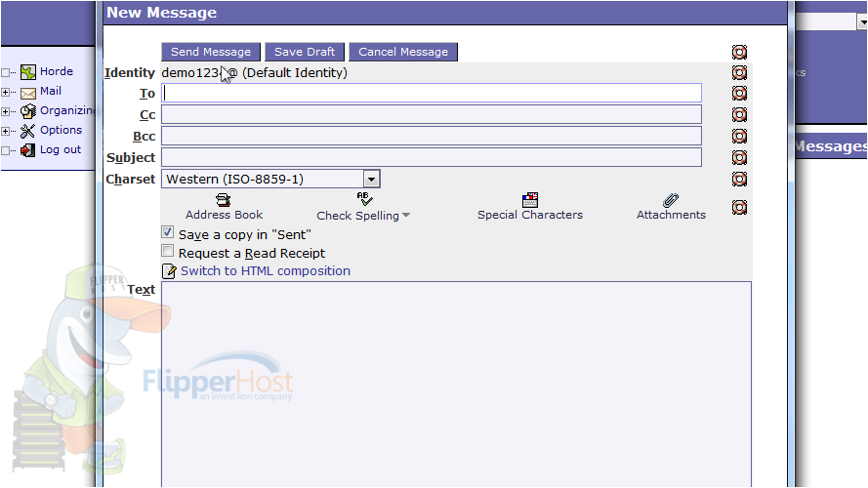868x488 pixels.
Task: Open help icon for Identity field
Action: (x=739, y=72)
